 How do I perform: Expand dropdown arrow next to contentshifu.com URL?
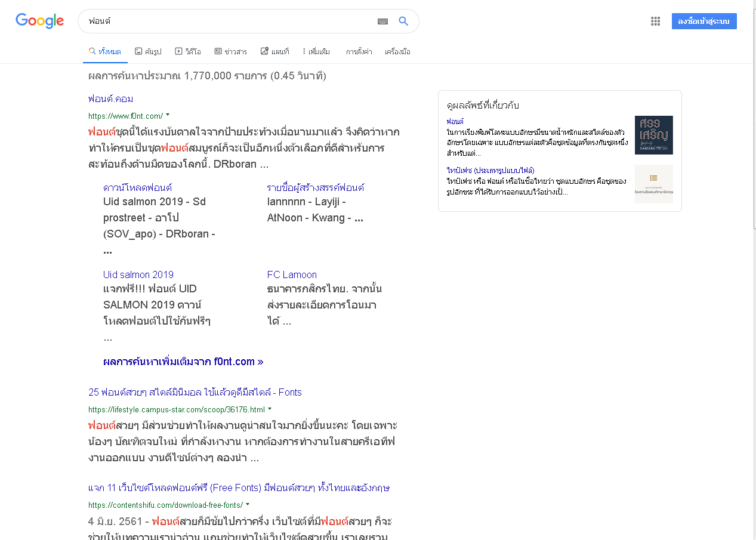(248, 504)
